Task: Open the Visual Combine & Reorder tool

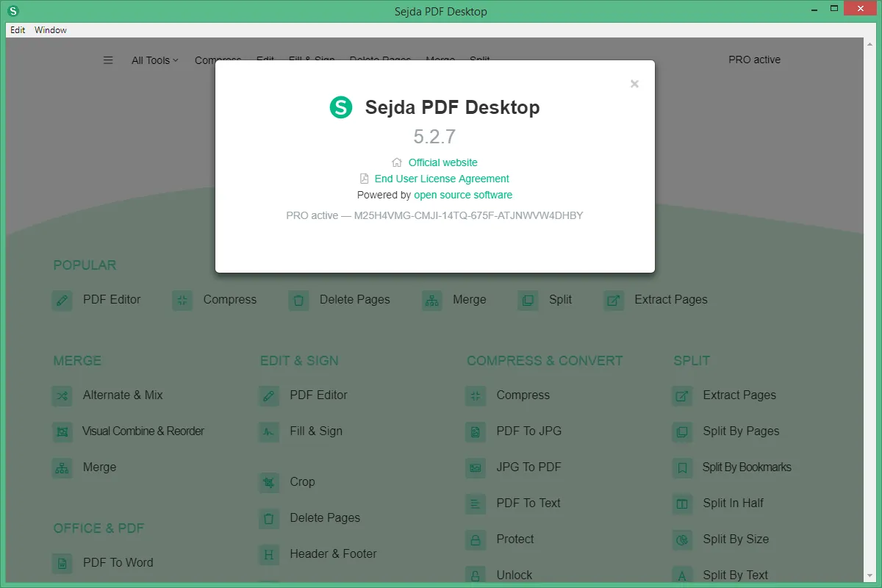Action: pyautogui.click(x=143, y=431)
